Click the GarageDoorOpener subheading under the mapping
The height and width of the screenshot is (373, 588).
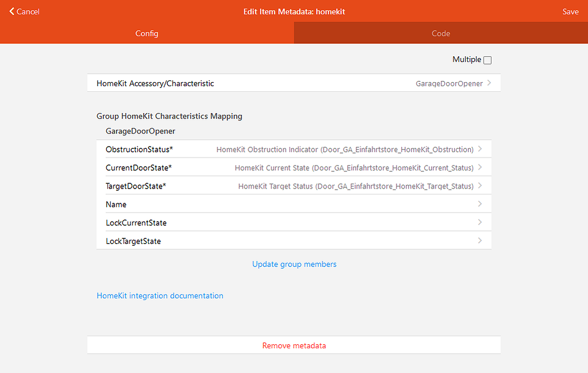141,131
